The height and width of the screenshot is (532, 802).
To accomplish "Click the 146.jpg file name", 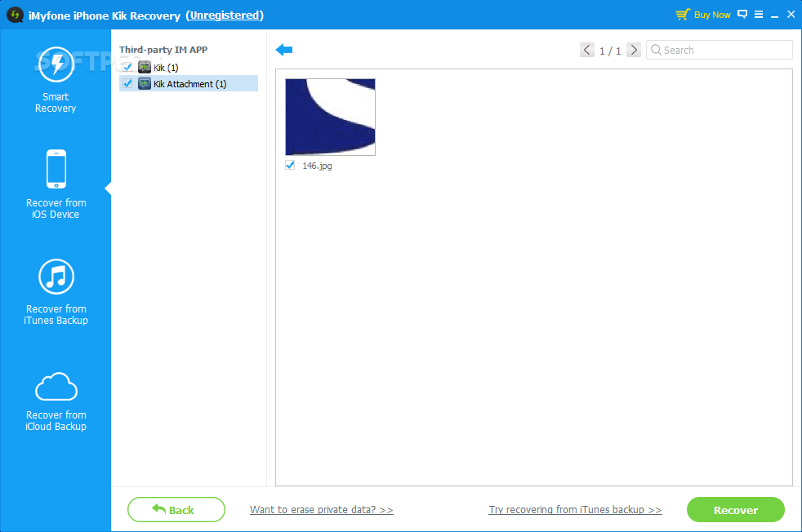I will pyautogui.click(x=317, y=166).
